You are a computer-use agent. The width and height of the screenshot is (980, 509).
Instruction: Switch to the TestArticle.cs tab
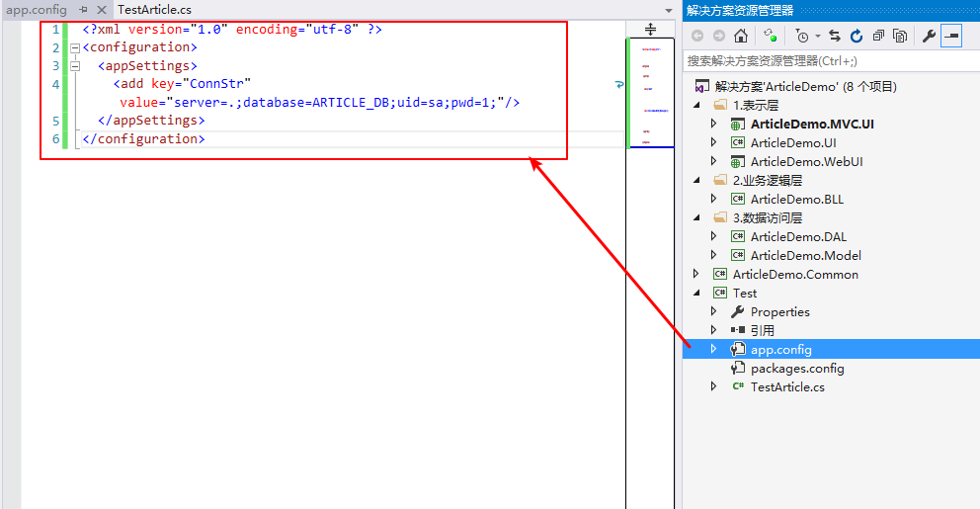154,9
